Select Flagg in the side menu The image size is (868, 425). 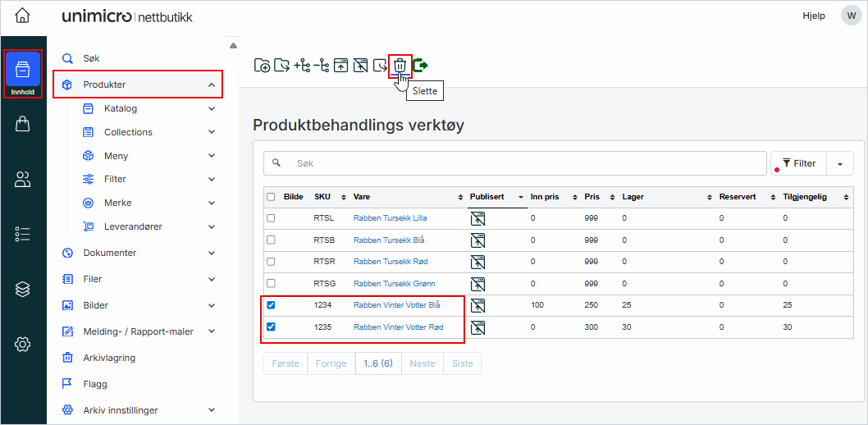point(95,384)
